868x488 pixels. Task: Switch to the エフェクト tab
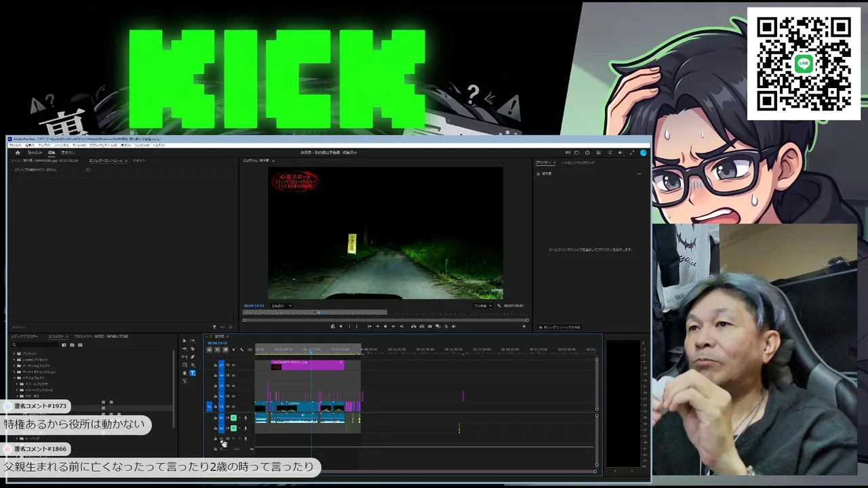pos(56,336)
